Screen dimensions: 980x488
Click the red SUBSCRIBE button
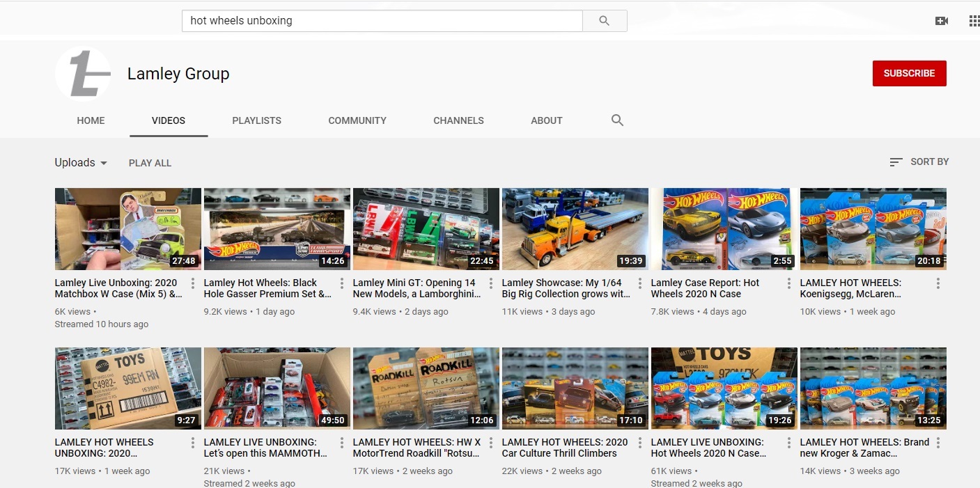(909, 73)
